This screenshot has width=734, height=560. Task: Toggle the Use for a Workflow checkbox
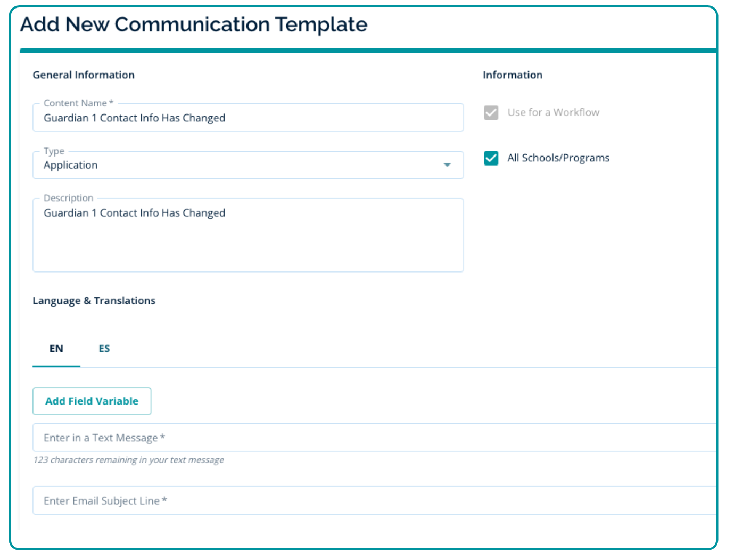[491, 112]
